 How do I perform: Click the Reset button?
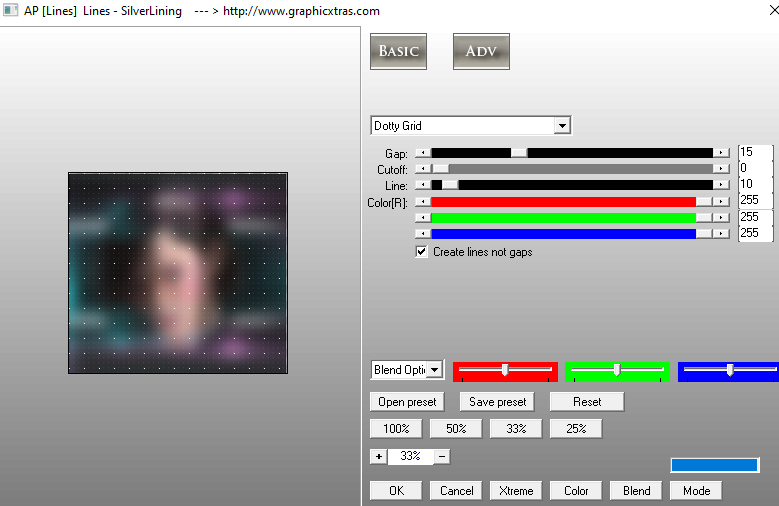pos(587,402)
